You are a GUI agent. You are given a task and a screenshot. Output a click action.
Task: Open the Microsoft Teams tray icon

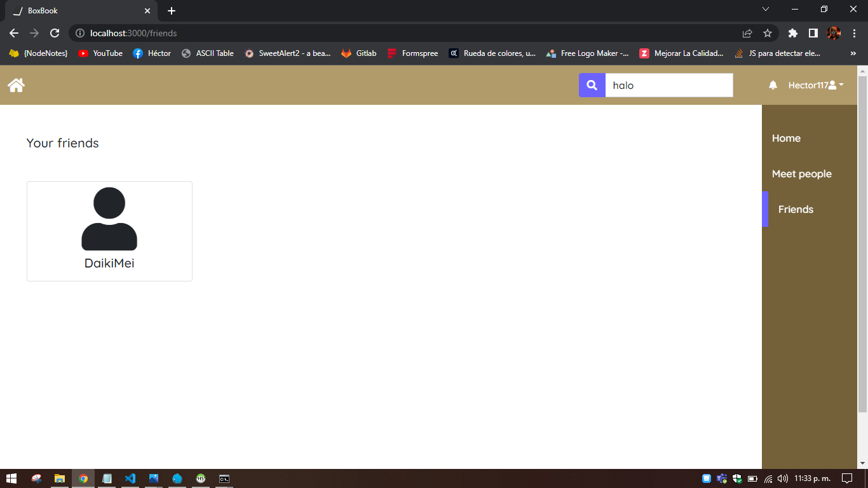(x=722, y=478)
